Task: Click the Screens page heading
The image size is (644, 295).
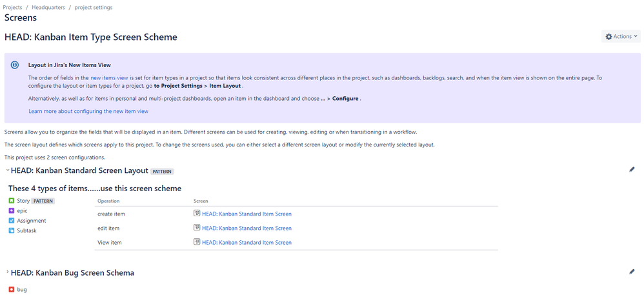Action: (21, 17)
